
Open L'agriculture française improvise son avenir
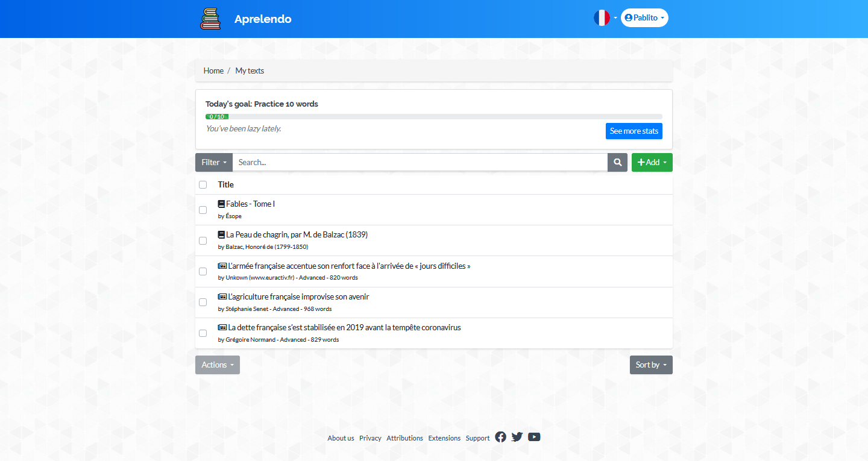click(x=299, y=296)
